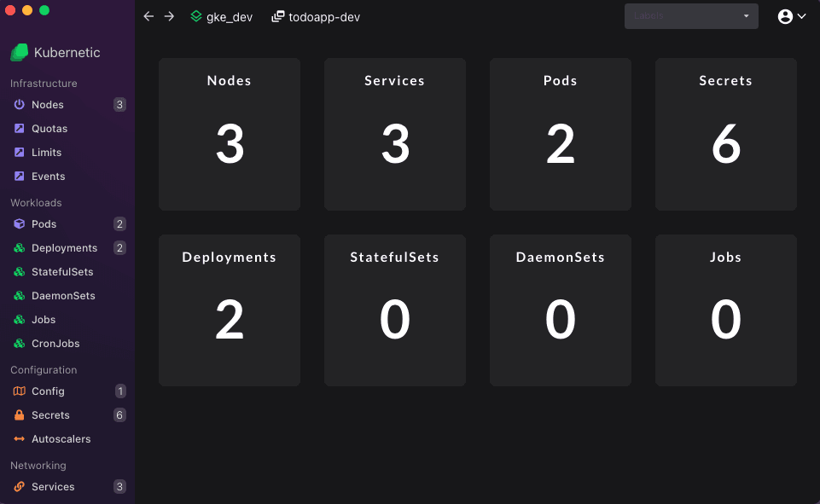The image size is (820, 504).
Task: Click the Secrets count badge in sidebar
Action: pyautogui.click(x=119, y=415)
